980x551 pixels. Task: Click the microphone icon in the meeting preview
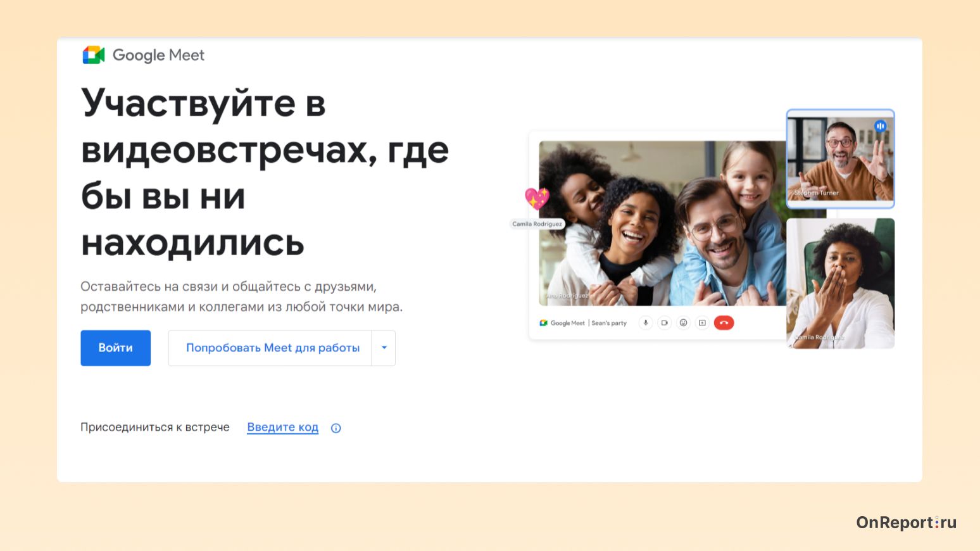645,323
